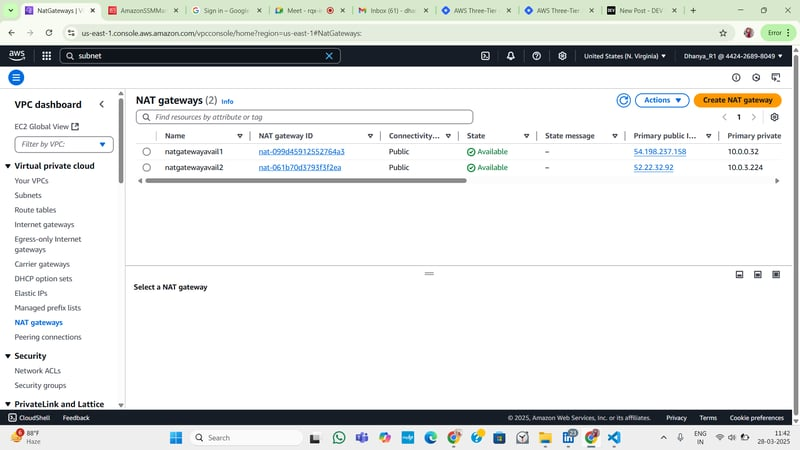The image size is (800, 450).
Task: Reload the browser page
Action: coord(49,33)
